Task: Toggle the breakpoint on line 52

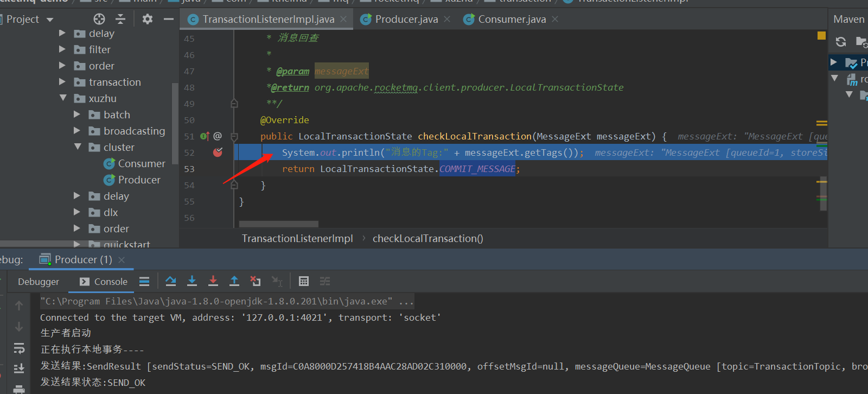Action: [x=218, y=152]
